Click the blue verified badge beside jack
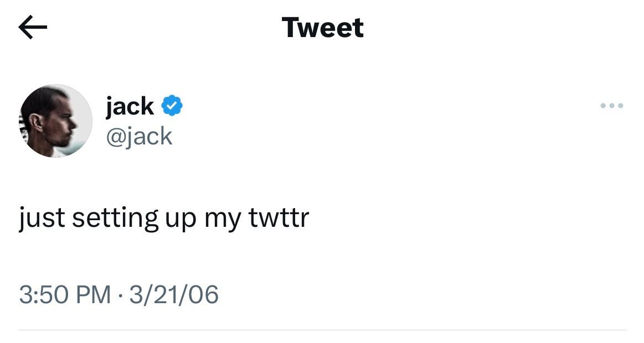 tap(172, 105)
